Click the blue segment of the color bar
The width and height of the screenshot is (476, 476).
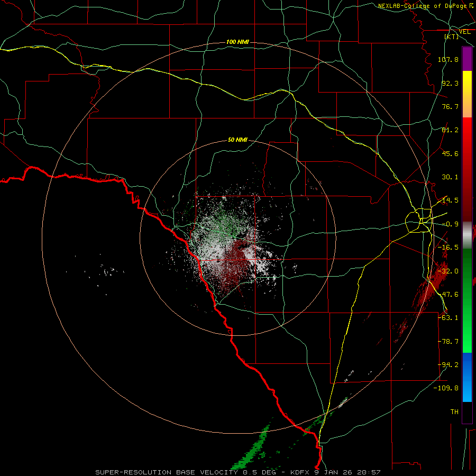(467, 377)
